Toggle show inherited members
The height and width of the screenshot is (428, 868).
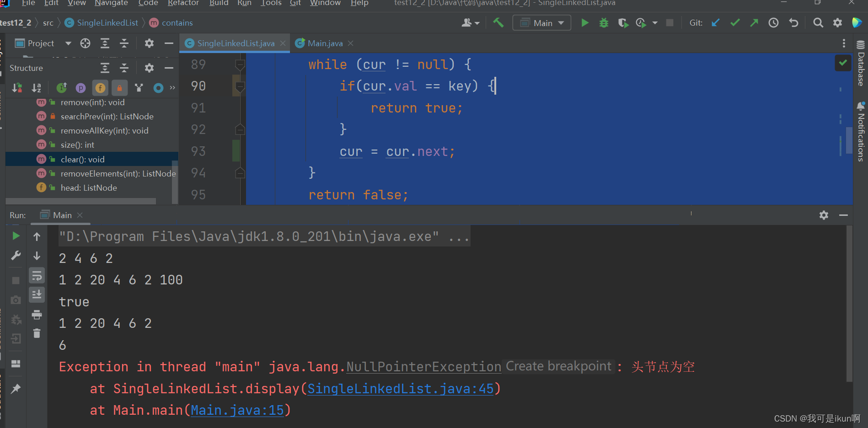62,88
